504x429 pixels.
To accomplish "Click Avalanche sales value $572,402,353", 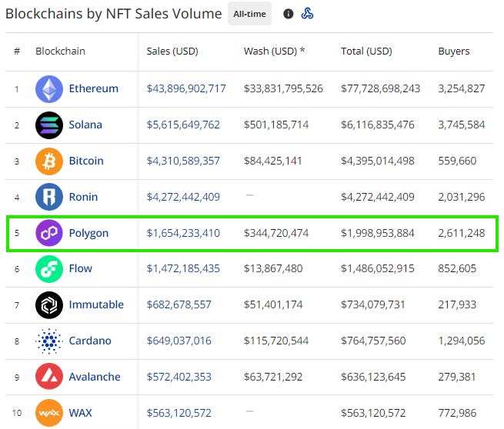I will (179, 377).
